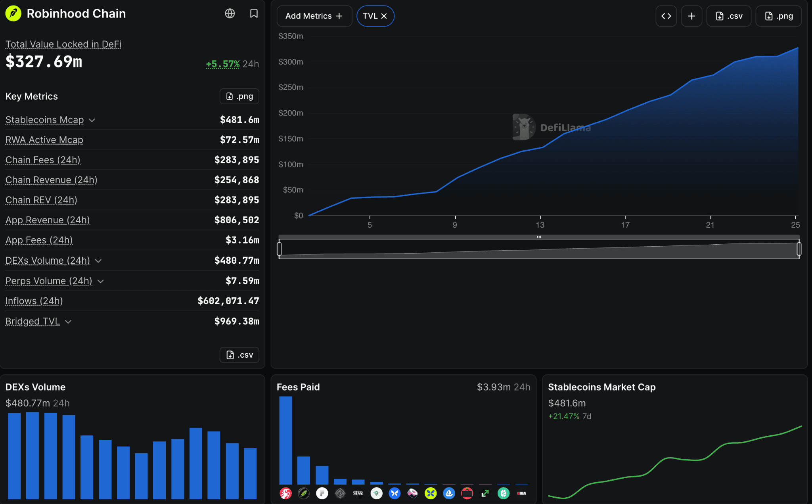Select the red dragon protocol icon
The image size is (812, 504).
coord(285,493)
